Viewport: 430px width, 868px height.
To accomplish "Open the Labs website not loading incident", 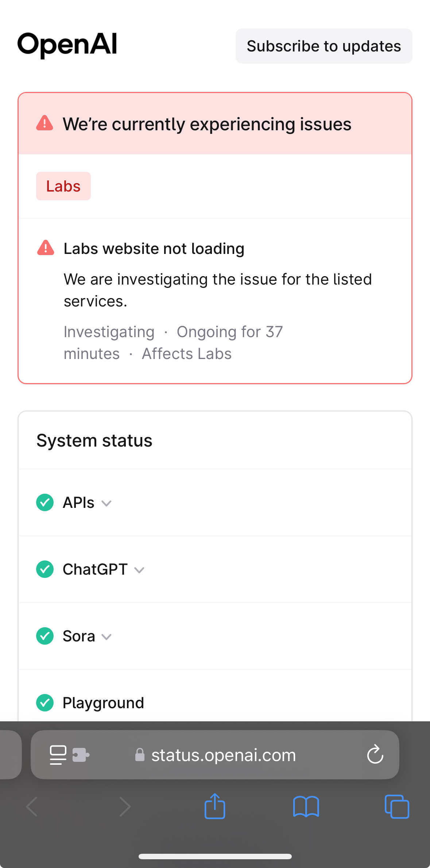I will (x=154, y=248).
